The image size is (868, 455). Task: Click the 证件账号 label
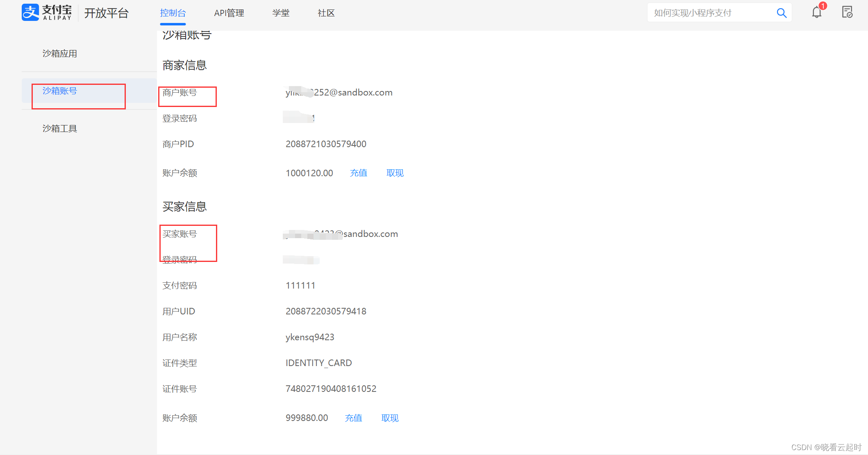click(x=180, y=389)
